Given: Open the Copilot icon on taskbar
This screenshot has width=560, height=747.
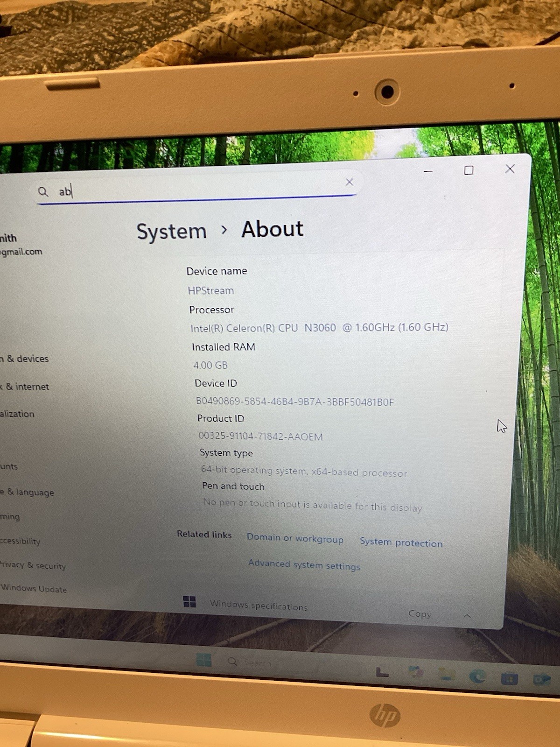Looking at the screenshot, I should 415,673.
